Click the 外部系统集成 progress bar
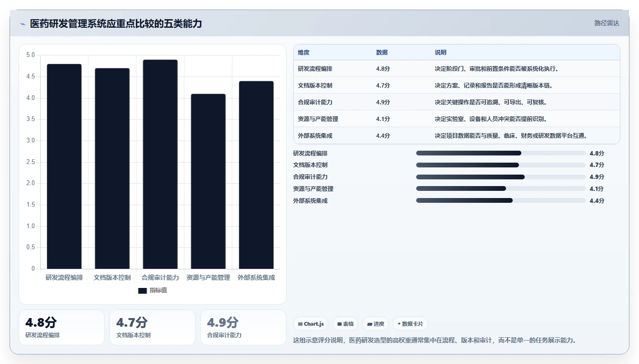 501,200
